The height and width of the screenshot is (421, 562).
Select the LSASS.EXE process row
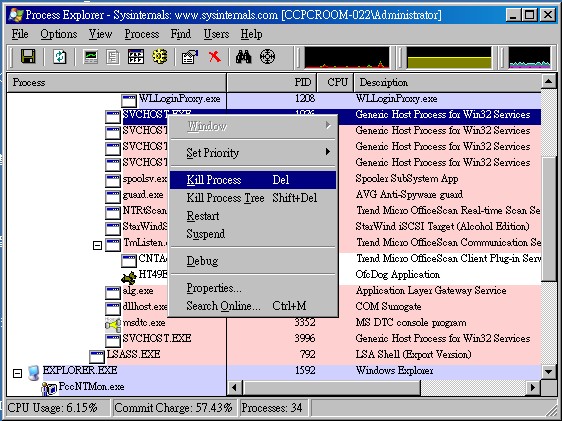[x=274, y=354]
